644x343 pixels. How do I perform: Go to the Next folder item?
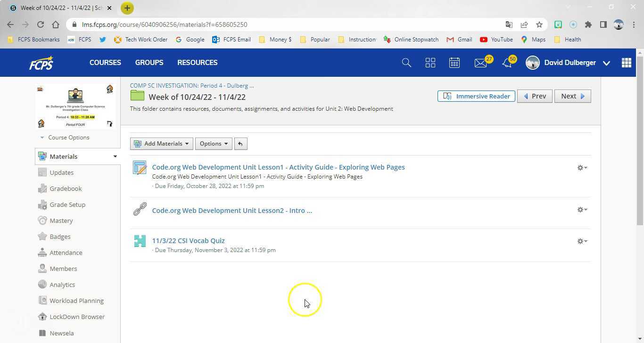tap(572, 96)
